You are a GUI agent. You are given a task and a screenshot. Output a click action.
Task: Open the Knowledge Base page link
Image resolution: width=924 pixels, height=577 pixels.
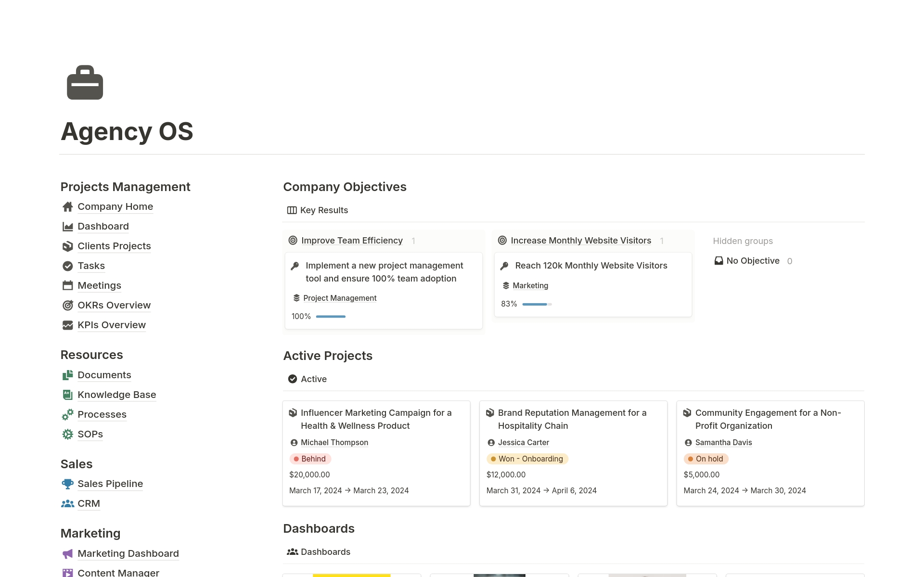116,395
